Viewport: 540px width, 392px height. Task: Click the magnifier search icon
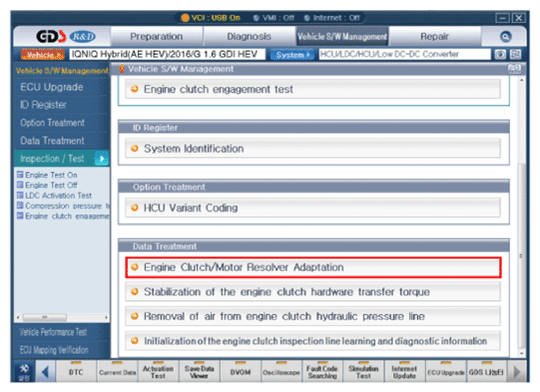click(x=505, y=37)
